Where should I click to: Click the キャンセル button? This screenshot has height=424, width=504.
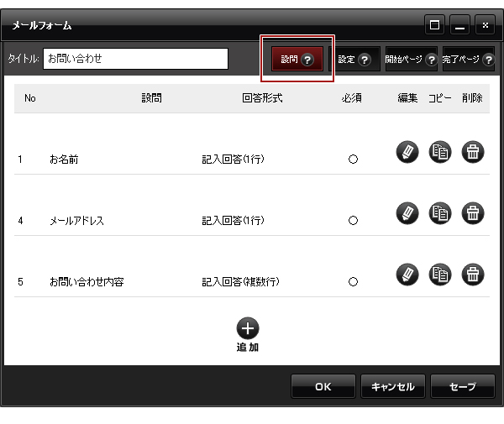click(393, 386)
